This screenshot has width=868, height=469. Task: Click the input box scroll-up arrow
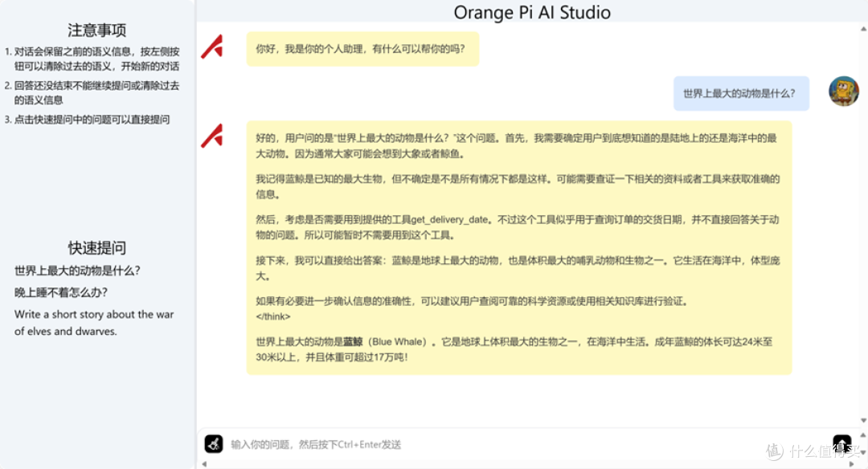point(863,435)
